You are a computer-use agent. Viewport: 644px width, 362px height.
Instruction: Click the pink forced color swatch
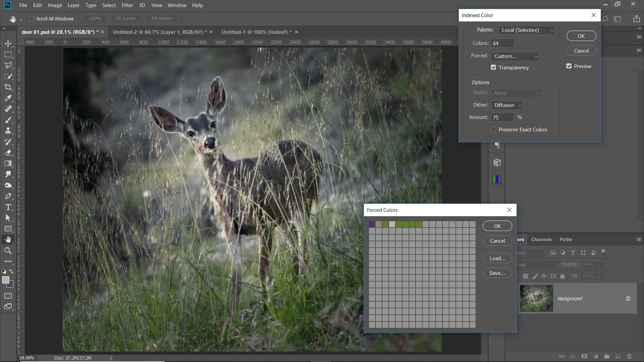[x=379, y=224]
